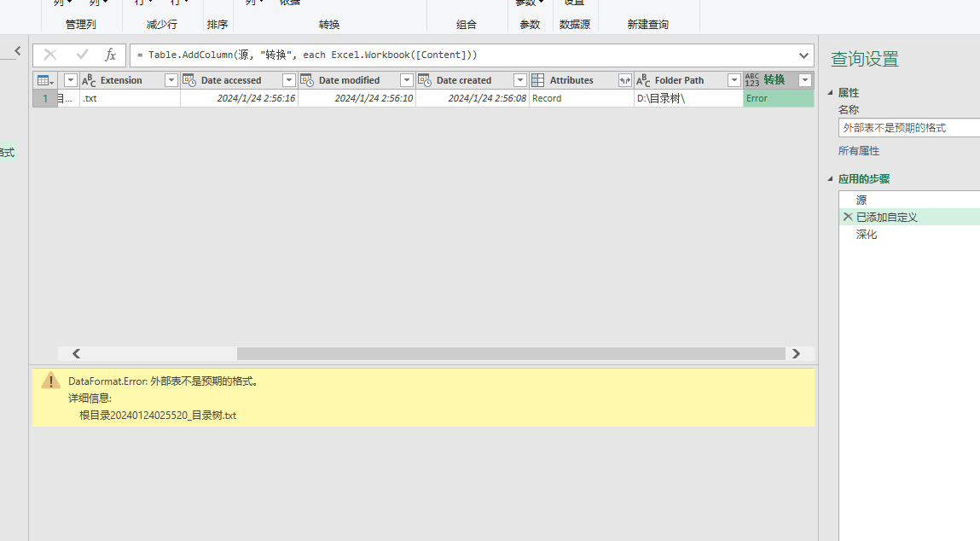This screenshot has height=541, width=980.
Task: Open the filter dropdown on Date modified column
Action: click(x=405, y=79)
